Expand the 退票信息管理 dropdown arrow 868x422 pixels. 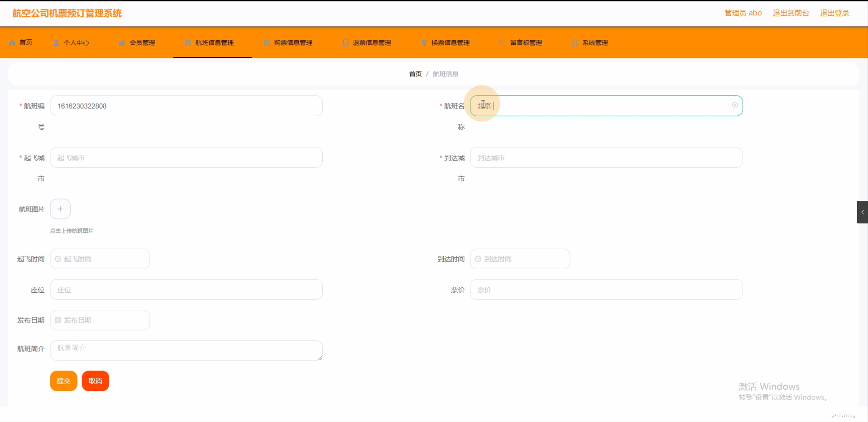point(398,43)
